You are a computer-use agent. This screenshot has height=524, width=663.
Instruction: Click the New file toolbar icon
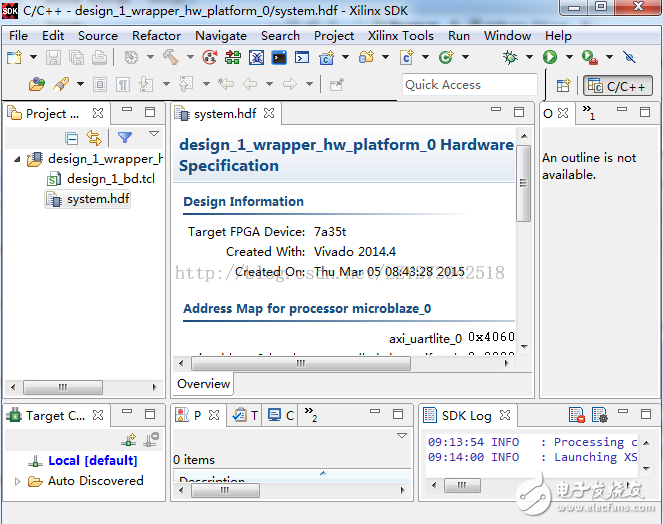[x=13, y=58]
